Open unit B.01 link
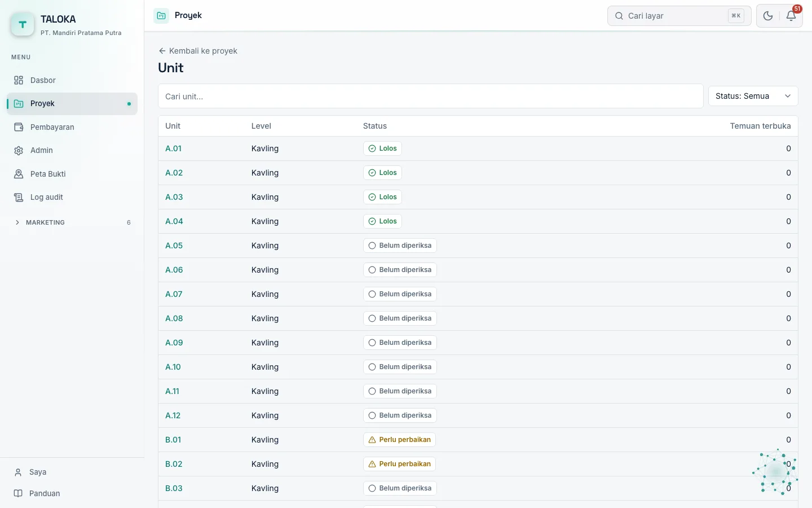This screenshot has height=508, width=812. (173, 440)
